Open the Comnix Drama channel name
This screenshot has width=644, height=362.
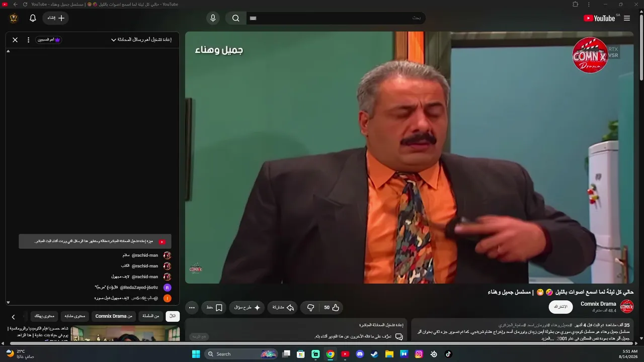click(598, 304)
